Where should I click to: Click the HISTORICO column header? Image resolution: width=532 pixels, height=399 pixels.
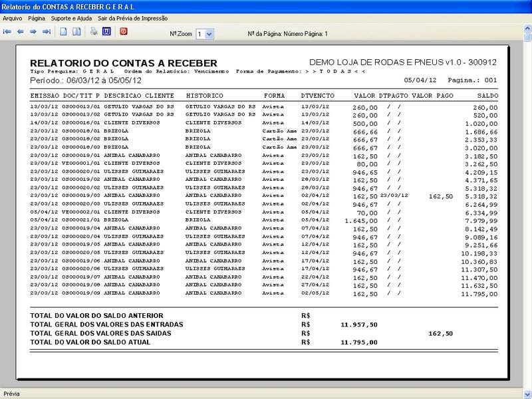[205, 96]
